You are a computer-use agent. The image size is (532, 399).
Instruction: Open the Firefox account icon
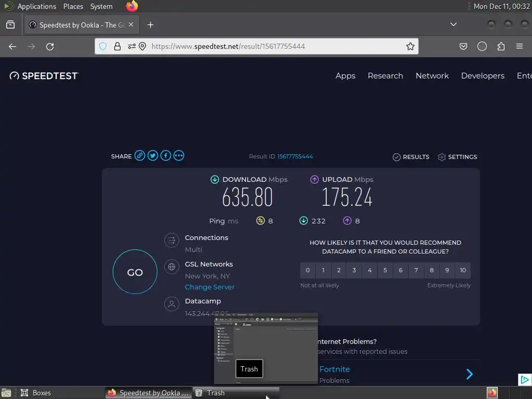482,46
